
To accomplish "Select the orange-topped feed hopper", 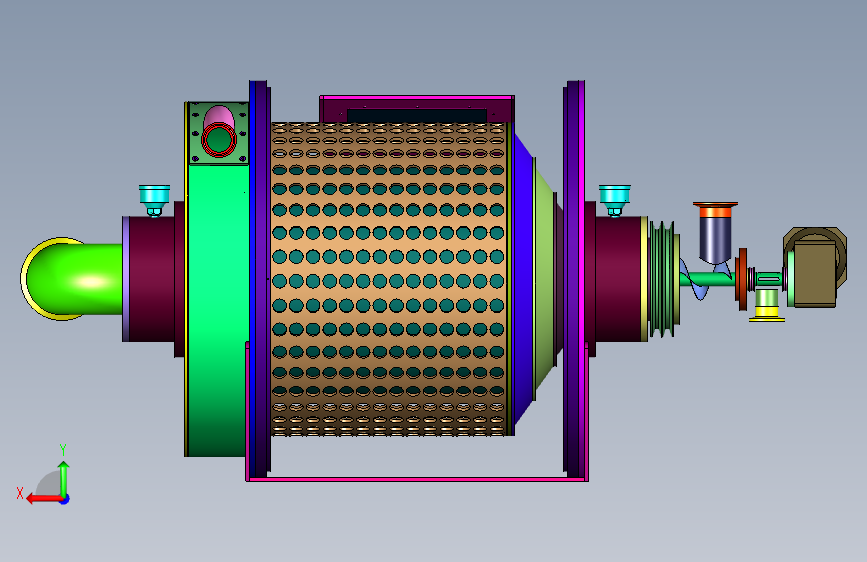I will (715, 232).
